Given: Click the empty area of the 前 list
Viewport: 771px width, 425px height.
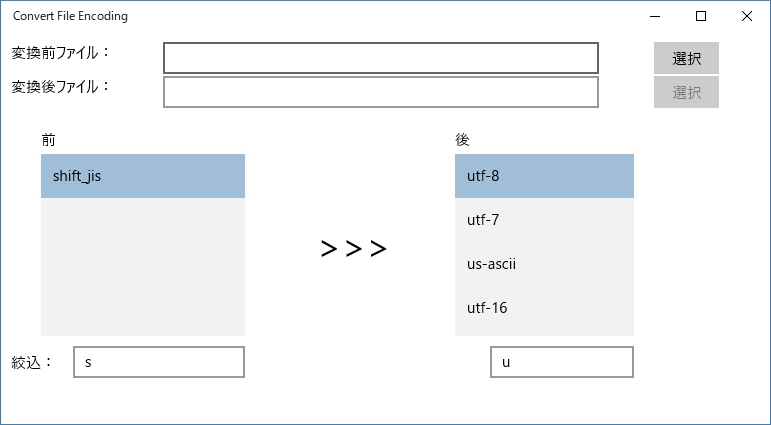Looking at the screenshot, I should coord(143,267).
